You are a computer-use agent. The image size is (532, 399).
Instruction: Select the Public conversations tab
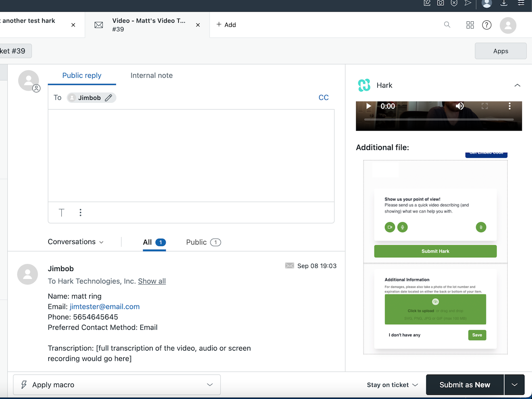203,242
